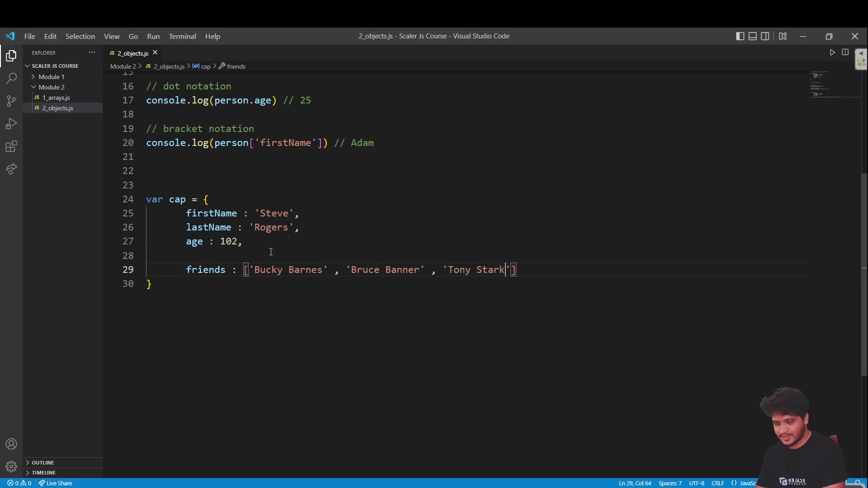The image size is (868, 488).
Task: Open the Search view in activity bar
Action: click(x=11, y=78)
